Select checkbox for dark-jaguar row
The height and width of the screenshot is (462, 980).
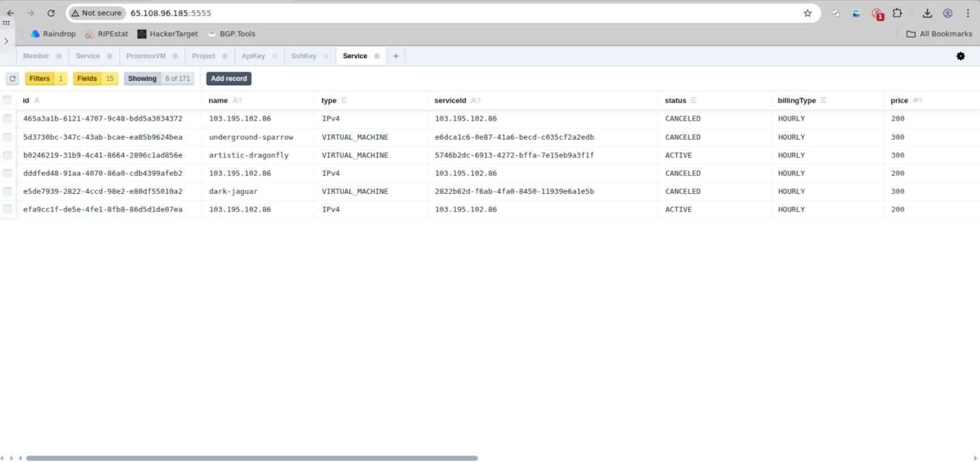coord(7,191)
